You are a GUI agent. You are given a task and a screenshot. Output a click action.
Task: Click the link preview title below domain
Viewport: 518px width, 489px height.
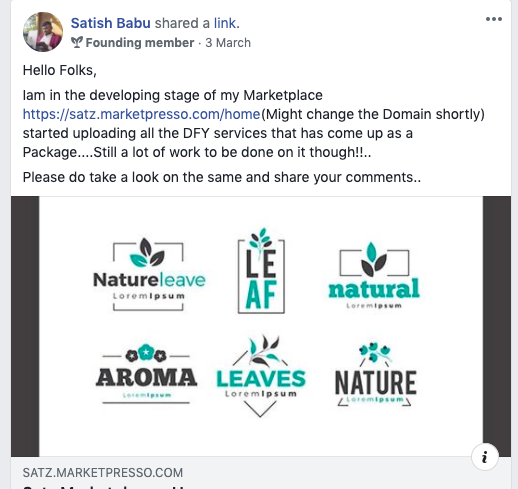(x=103, y=487)
